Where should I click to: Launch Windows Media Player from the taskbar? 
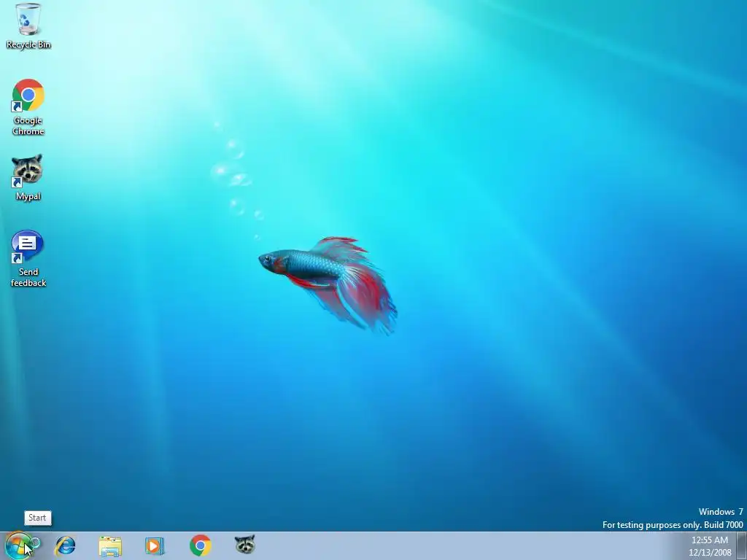tap(155, 545)
